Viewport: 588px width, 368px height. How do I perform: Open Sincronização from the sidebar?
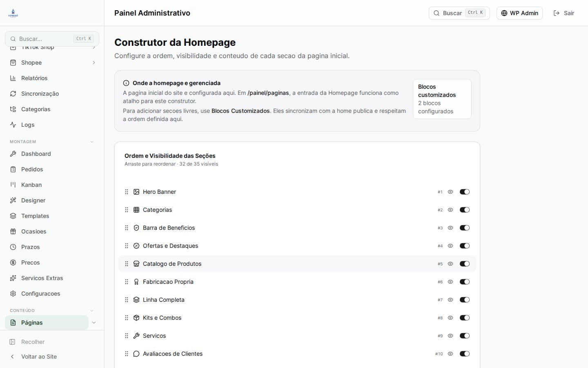40,94
